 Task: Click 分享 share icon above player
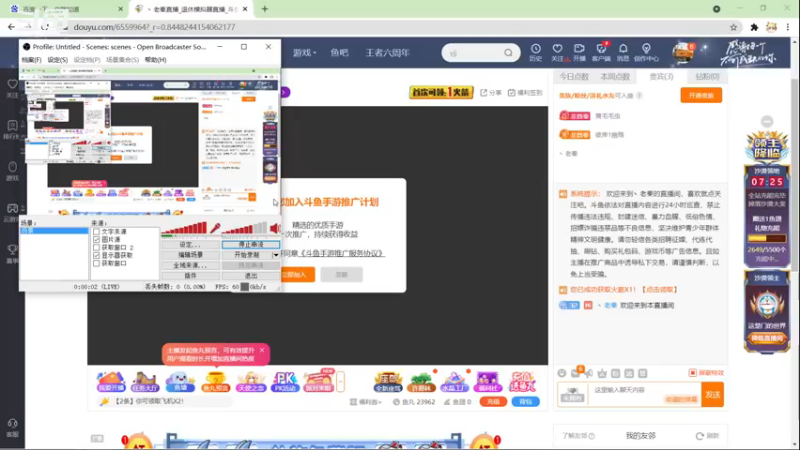(x=491, y=93)
